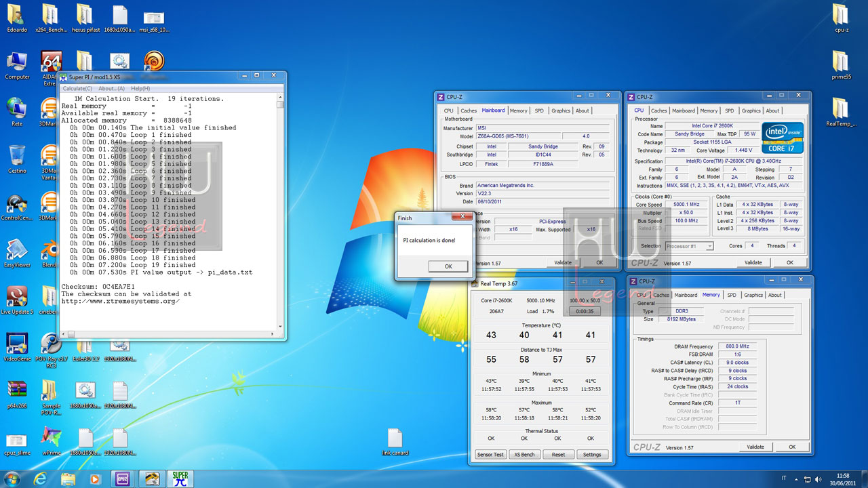Launch the EasyViewer shortcut
This screenshot has height=488, width=868.
pyautogui.click(x=17, y=254)
